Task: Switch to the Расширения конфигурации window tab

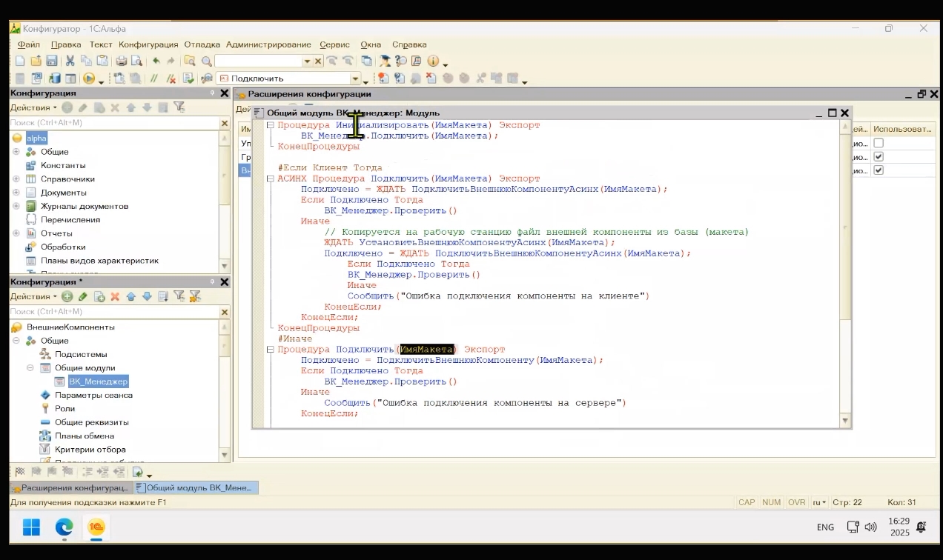Action: [x=70, y=487]
